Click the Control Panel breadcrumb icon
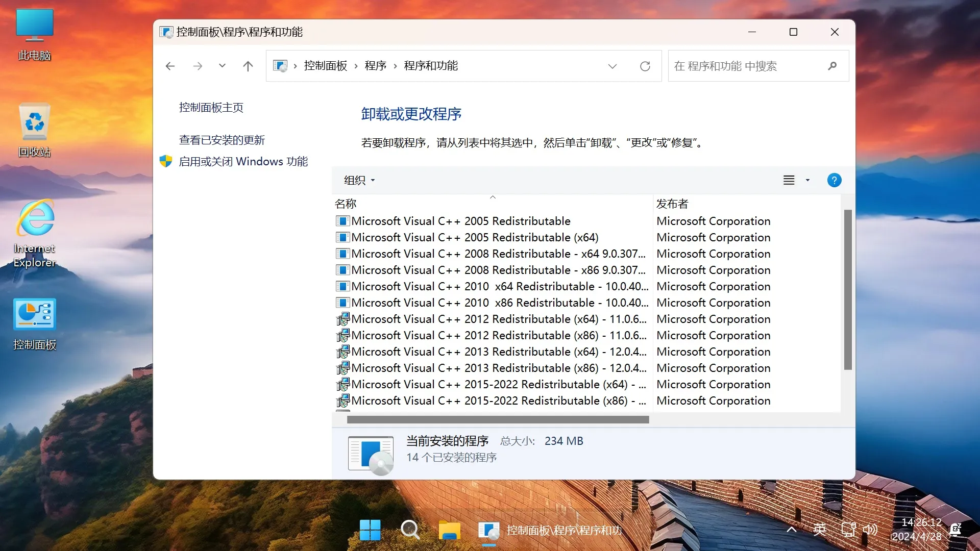The height and width of the screenshot is (551, 980). click(x=281, y=65)
